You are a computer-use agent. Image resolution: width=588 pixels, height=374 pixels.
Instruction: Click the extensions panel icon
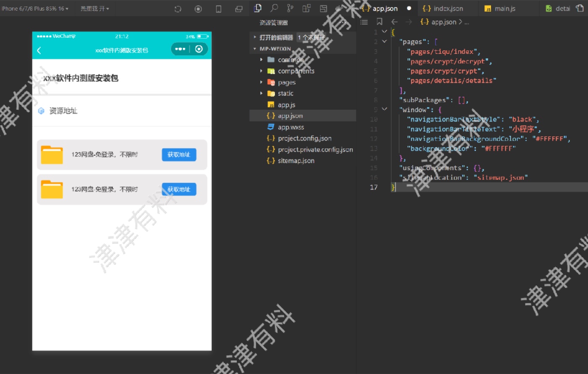307,8
